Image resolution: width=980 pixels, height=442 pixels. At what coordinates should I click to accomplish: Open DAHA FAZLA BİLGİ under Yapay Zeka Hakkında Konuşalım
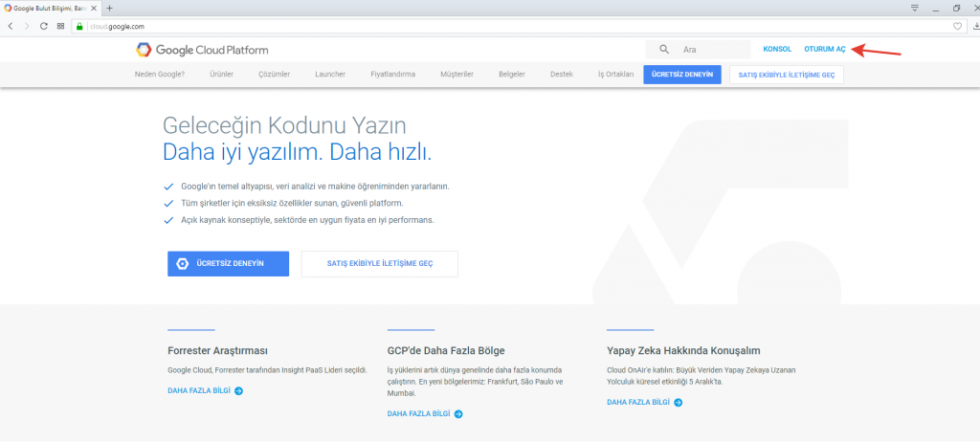coord(638,402)
